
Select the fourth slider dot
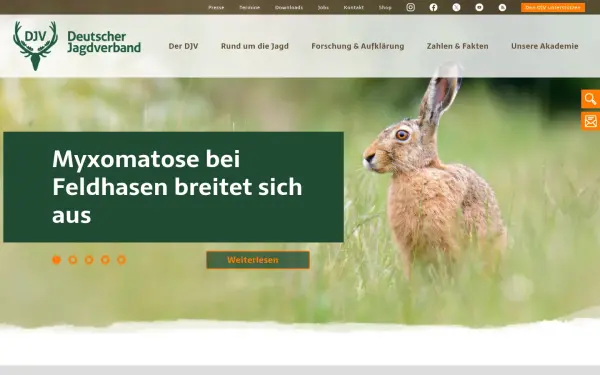[x=105, y=260]
